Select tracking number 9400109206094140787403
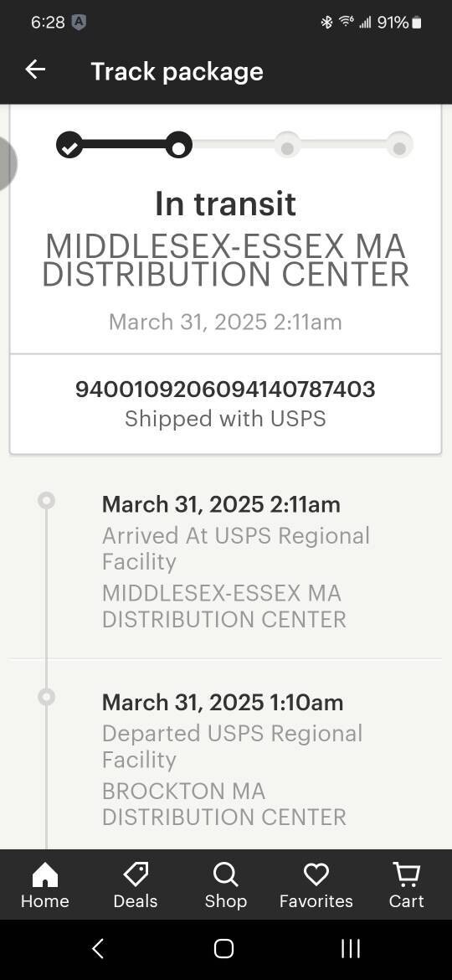Image resolution: width=452 pixels, height=980 pixels. (225, 389)
